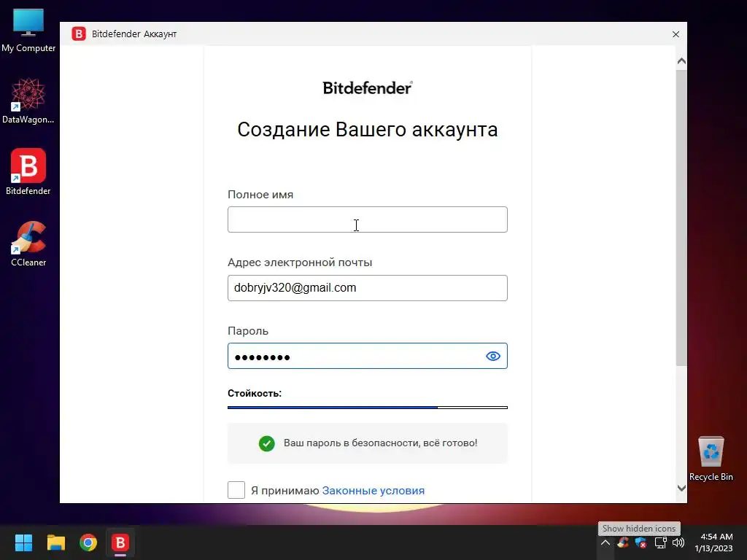Screen dimensions: 747x560
Task: Open volume speaker tray icon
Action: [678, 542]
